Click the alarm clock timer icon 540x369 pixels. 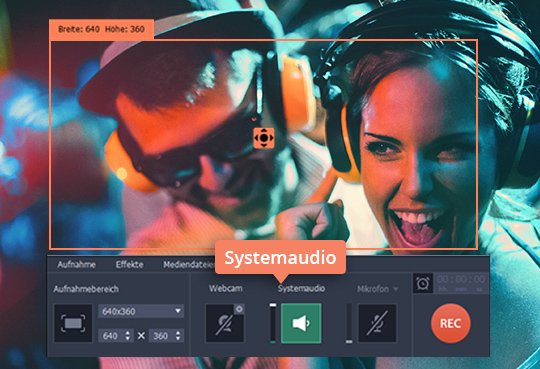coord(423,283)
